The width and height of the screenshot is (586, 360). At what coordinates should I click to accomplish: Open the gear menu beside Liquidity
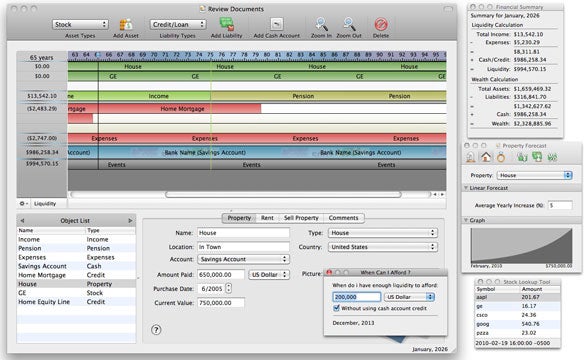click(x=23, y=203)
